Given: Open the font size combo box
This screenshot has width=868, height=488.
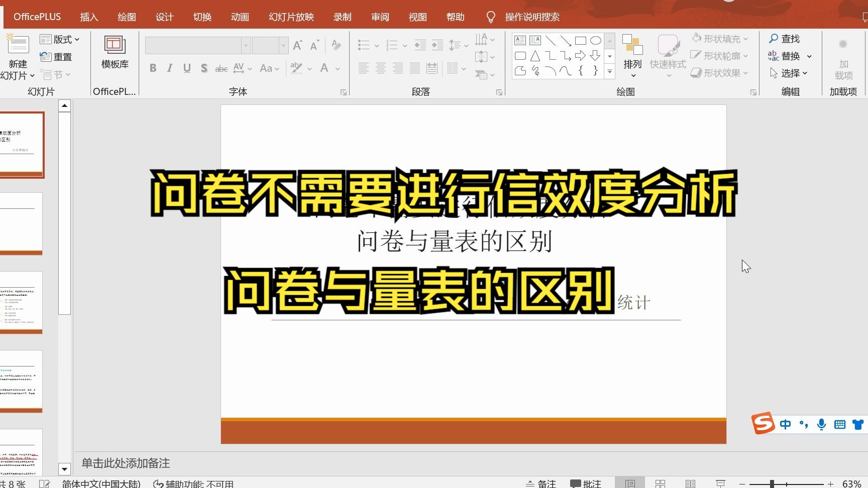Looking at the screenshot, I should [x=270, y=46].
